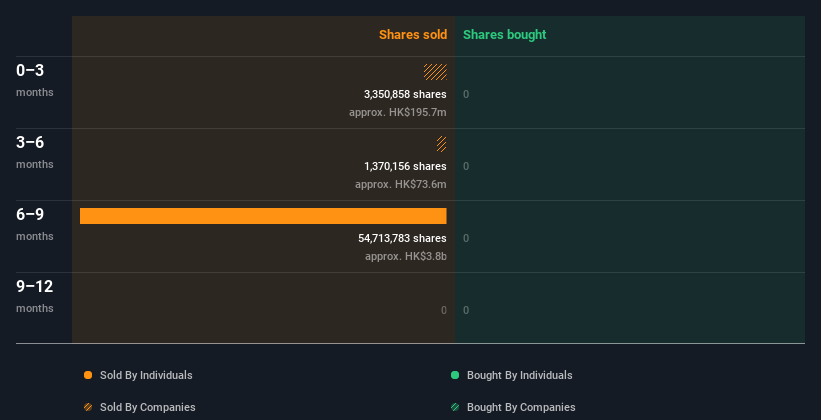Click the zero bought value for 3–6 months

(x=466, y=167)
